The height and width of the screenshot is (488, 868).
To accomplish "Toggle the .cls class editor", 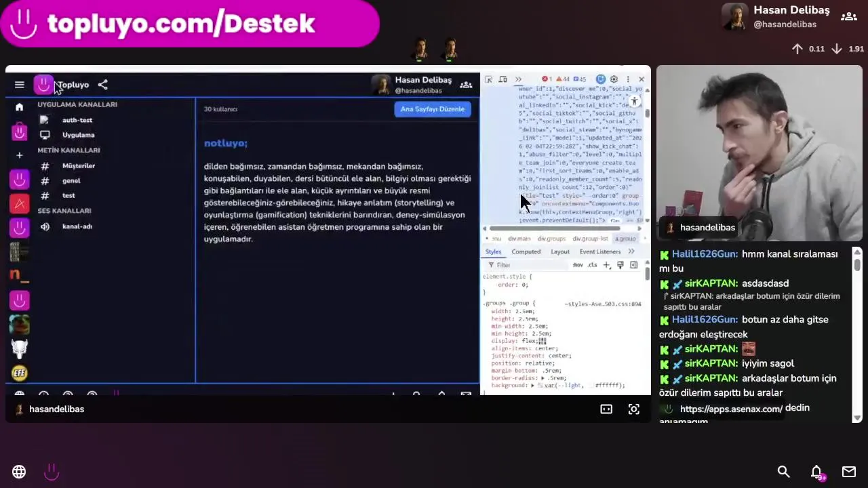I will [593, 265].
